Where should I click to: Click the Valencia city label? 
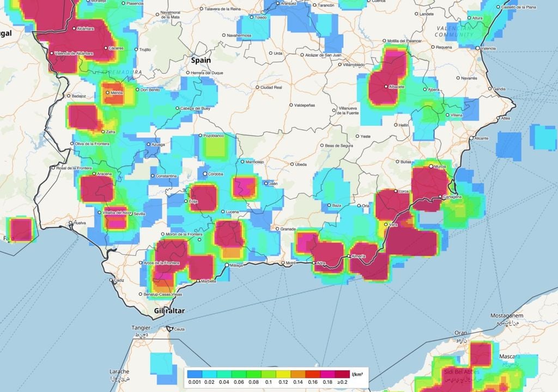tap(488, 48)
